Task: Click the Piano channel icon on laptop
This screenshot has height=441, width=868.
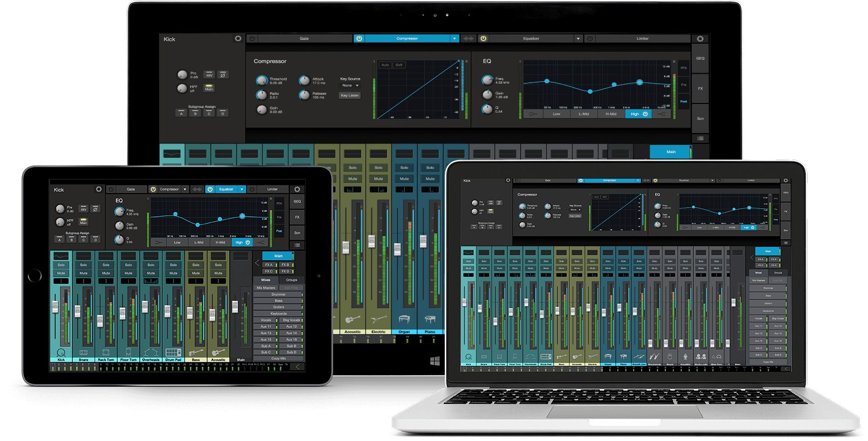Action: click(x=624, y=357)
